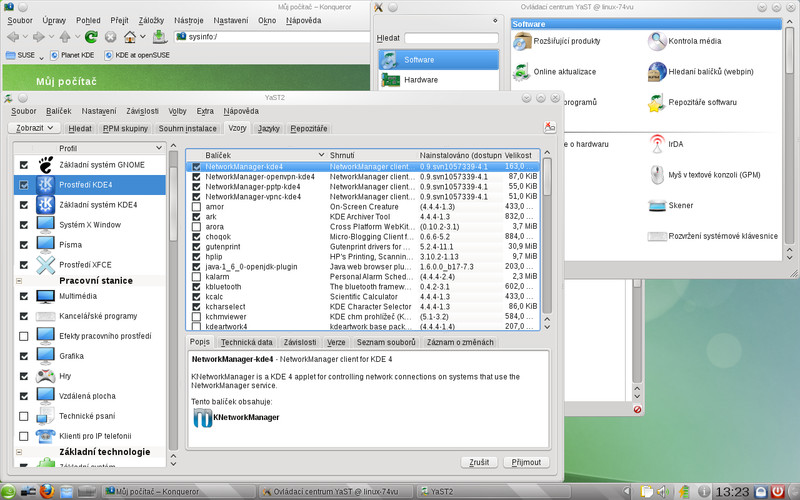Uncheck the kcalc package checkbox
This screenshot has height=500, width=800.
tap(196, 296)
